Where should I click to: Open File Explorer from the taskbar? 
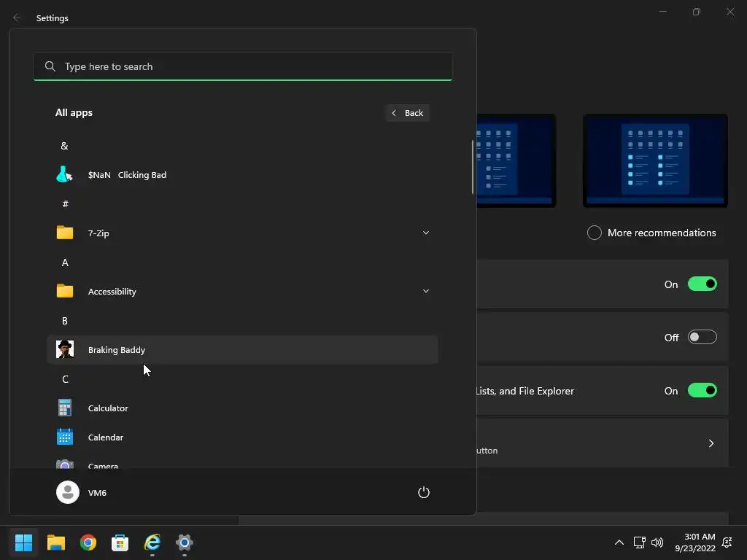55,542
